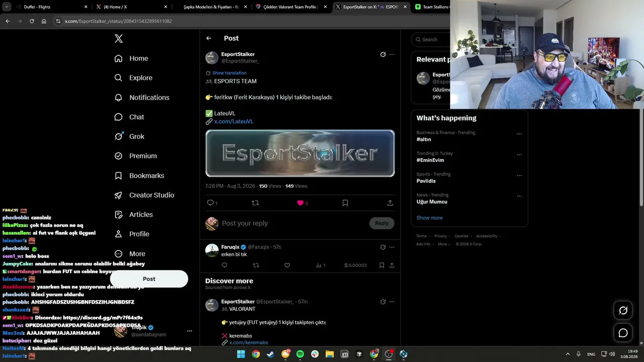Open more options for Uğur Mumcu trend
This screenshot has width=644, height=362.
pos(519,196)
